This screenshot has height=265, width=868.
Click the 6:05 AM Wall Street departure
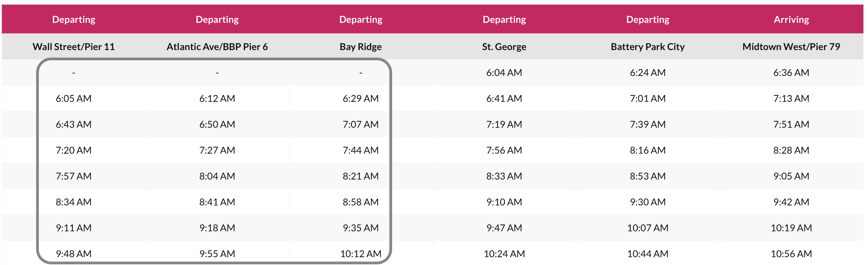74,98
